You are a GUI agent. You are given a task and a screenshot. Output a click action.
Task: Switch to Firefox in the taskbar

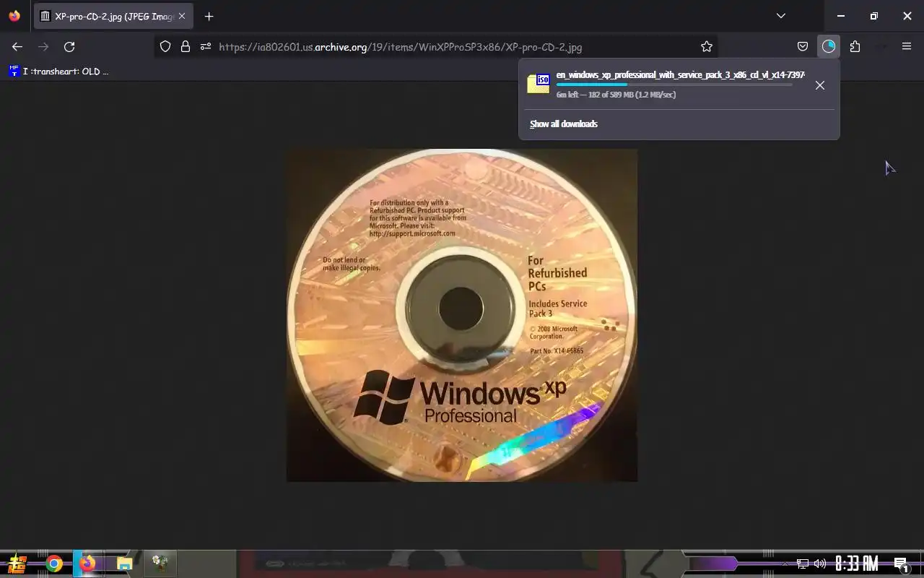tap(88, 564)
